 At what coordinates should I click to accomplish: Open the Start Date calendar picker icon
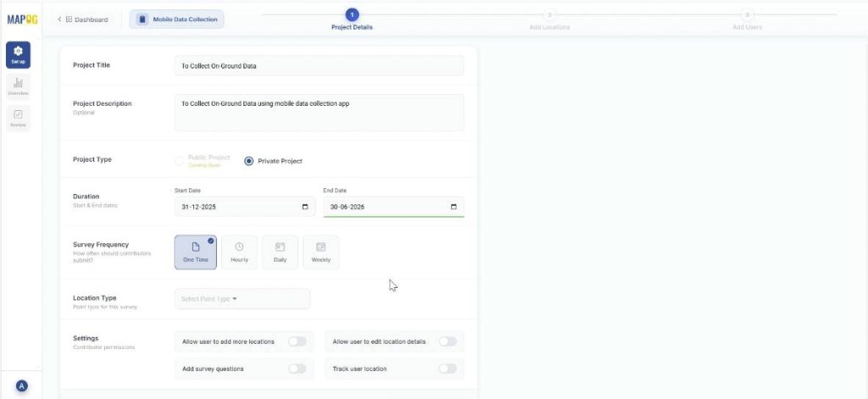point(305,207)
